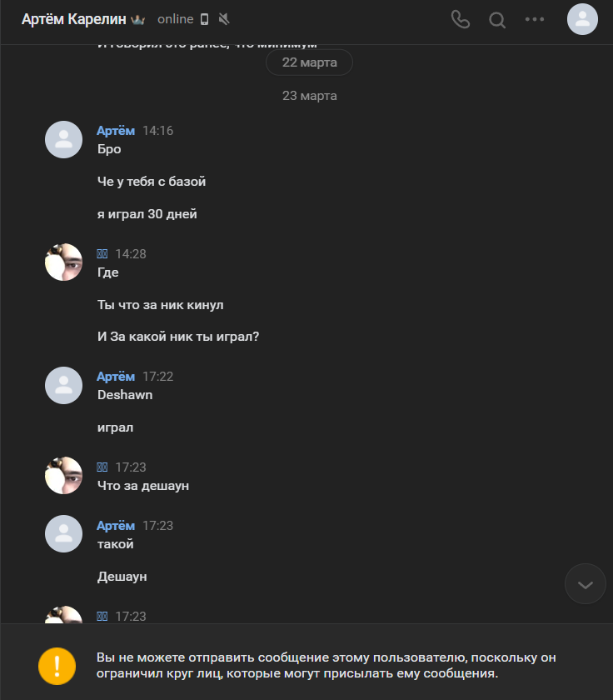The width and height of the screenshot is (613, 700).
Task: Open the three-dots actions menu
Action: pyautogui.click(x=535, y=20)
